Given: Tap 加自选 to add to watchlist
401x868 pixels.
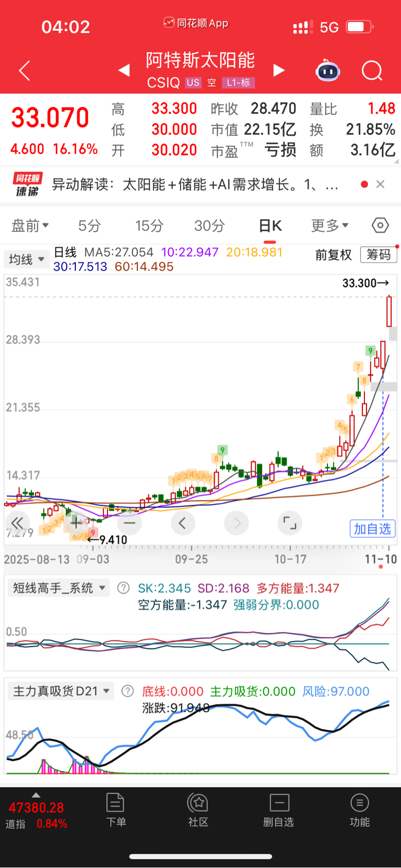Looking at the screenshot, I should click(372, 529).
